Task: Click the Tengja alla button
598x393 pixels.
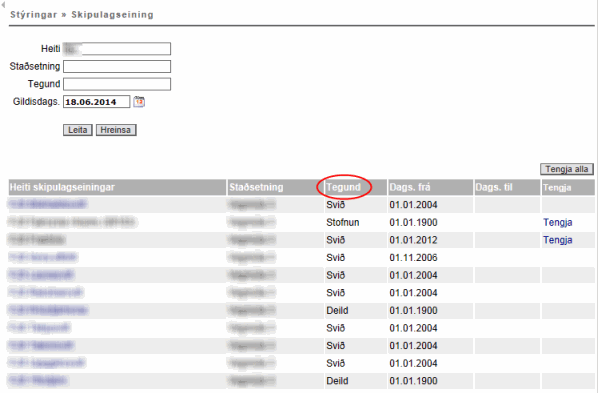Action: click(x=567, y=169)
